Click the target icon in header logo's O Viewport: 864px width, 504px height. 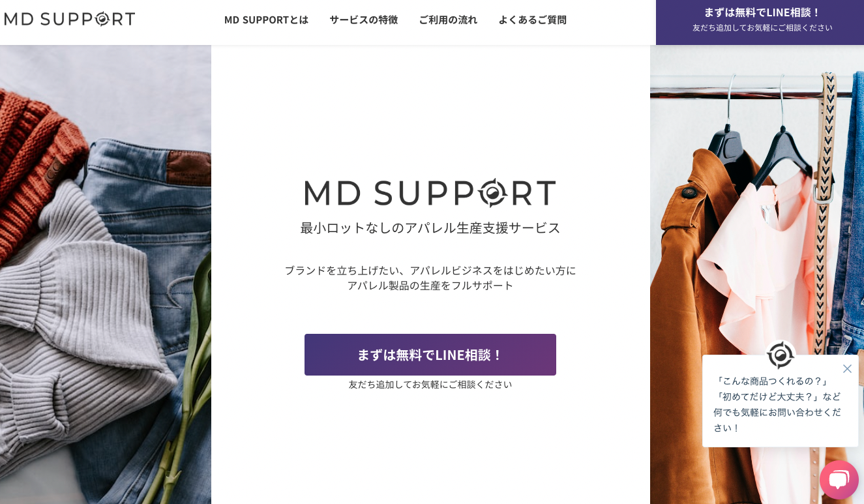pos(102,19)
